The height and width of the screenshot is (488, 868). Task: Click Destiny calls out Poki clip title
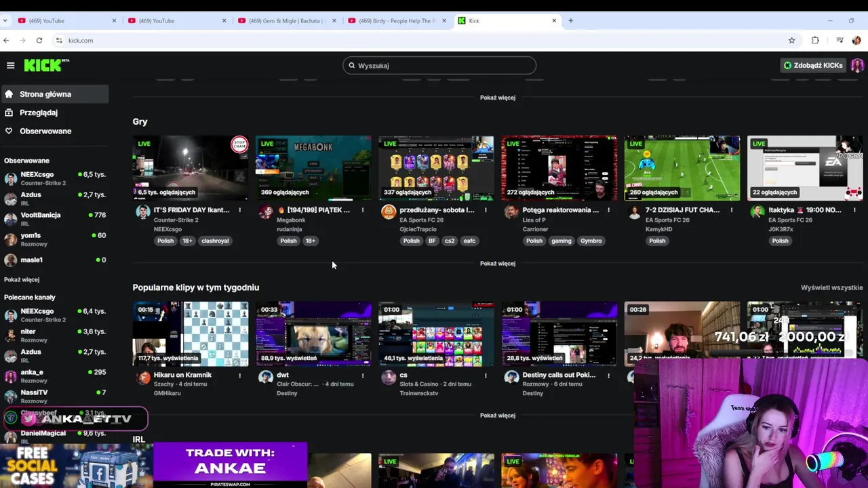(559, 375)
